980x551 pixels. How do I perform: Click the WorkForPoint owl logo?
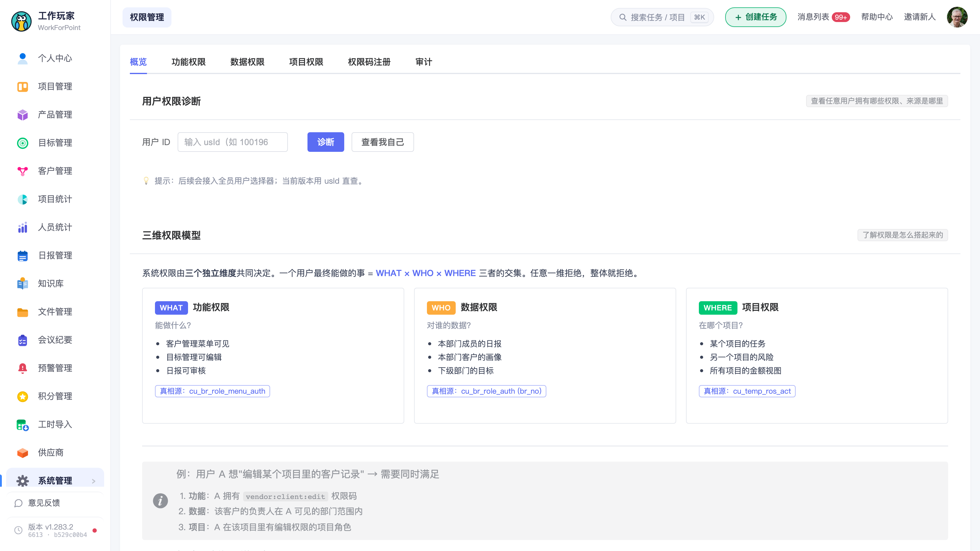click(x=21, y=21)
